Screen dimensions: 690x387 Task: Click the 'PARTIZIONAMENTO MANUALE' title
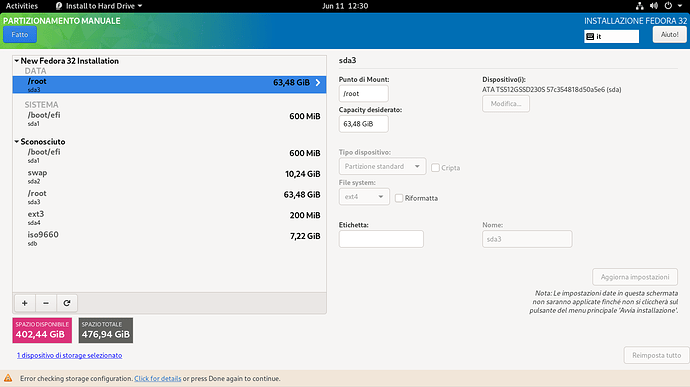(x=62, y=21)
